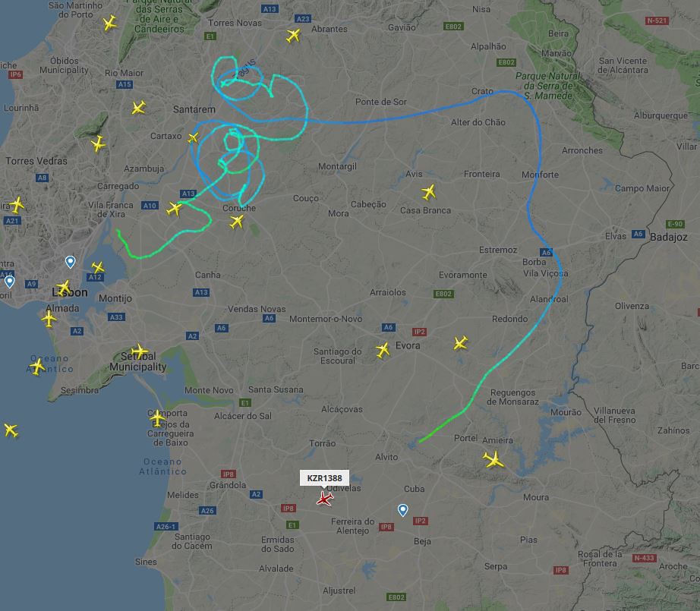Viewport: 700px width, 611px height.
Task: Click the plane near Comporta
Action: click(x=157, y=418)
